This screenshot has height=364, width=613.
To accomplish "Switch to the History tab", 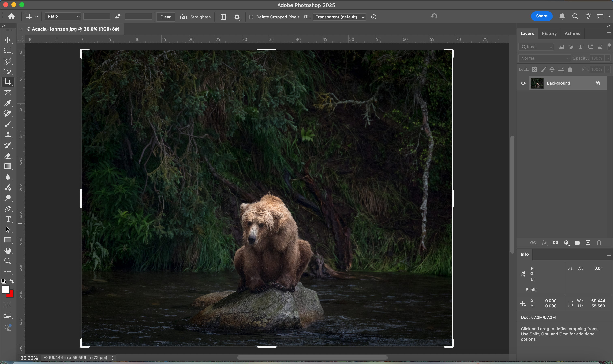I will tap(549, 34).
